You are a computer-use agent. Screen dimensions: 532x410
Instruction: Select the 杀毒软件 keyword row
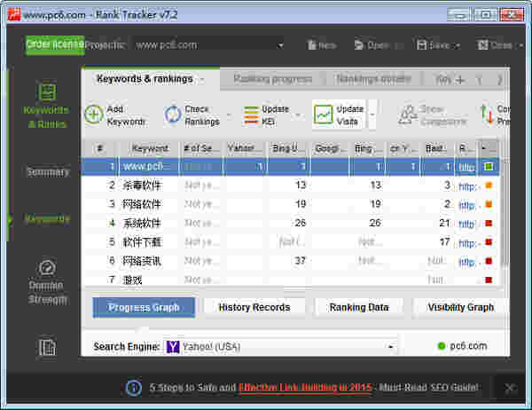(x=291, y=185)
